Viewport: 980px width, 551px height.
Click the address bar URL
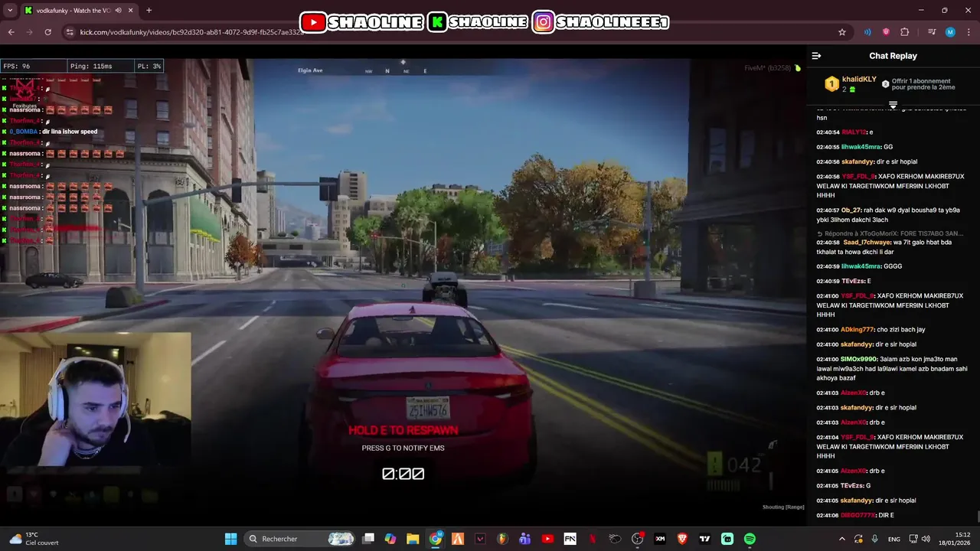(191, 32)
